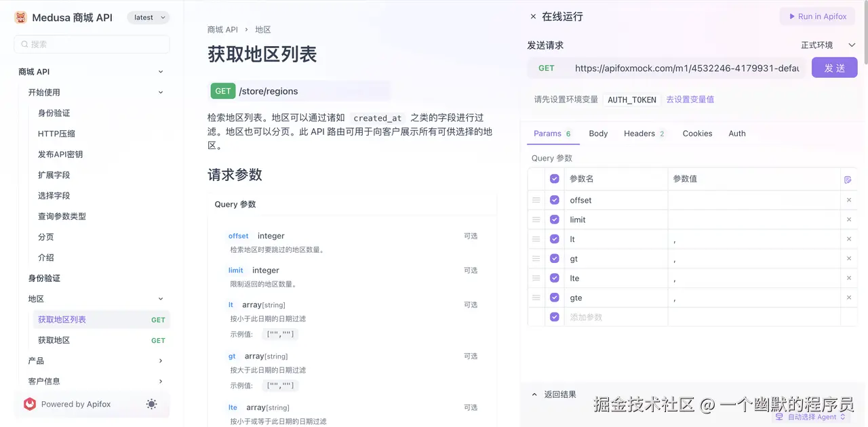
Task: Click the 发送 send button
Action: (x=834, y=67)
